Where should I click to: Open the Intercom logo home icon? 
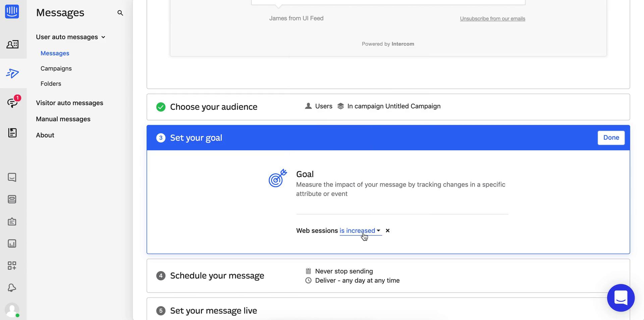12,11
